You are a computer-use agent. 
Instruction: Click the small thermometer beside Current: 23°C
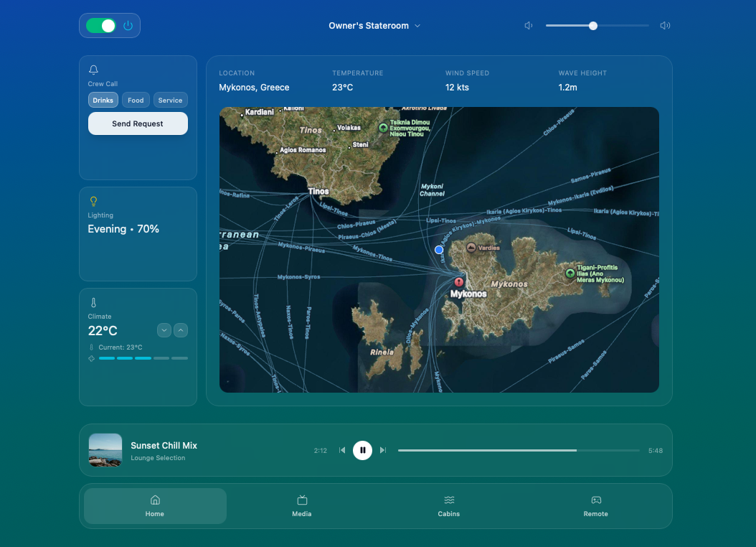(91, 347)
